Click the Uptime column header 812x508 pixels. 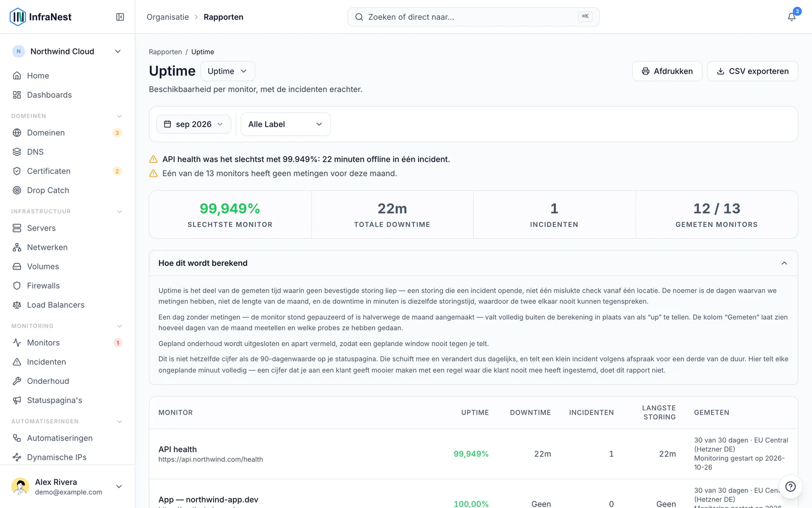coord(475,413)
